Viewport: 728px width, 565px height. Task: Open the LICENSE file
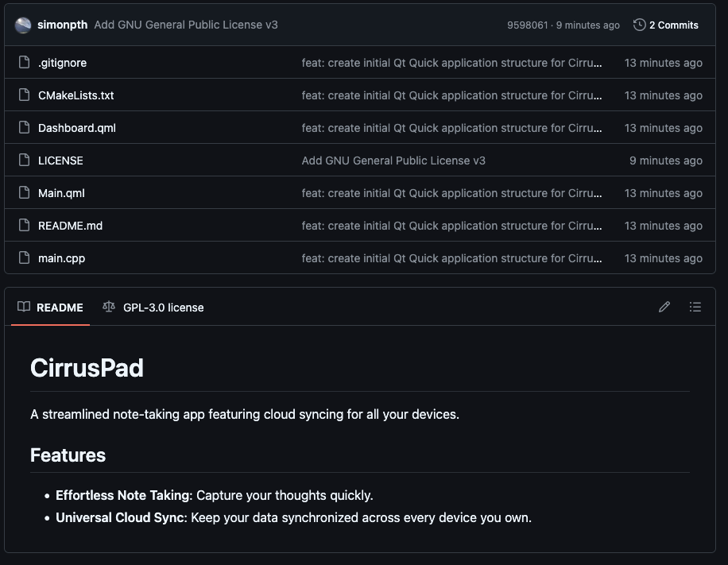(x=60, y=161)
